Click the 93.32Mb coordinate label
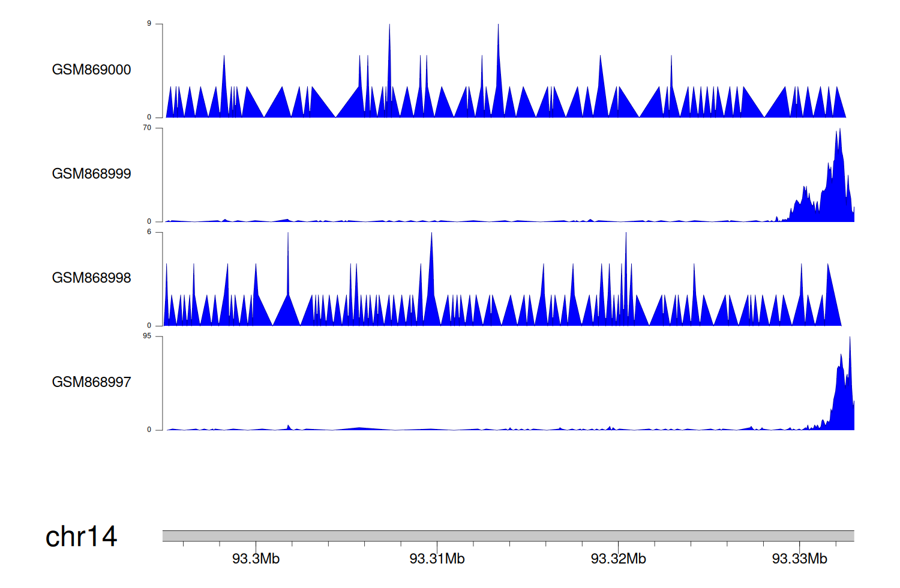The width and height of the screenshot is (900, 588). pyautogui.click(x=618, y=559)
